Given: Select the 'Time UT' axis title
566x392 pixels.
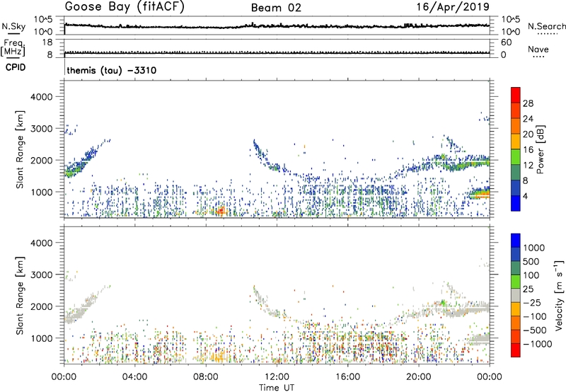Looking at the screenshot, I should [277, 388].
